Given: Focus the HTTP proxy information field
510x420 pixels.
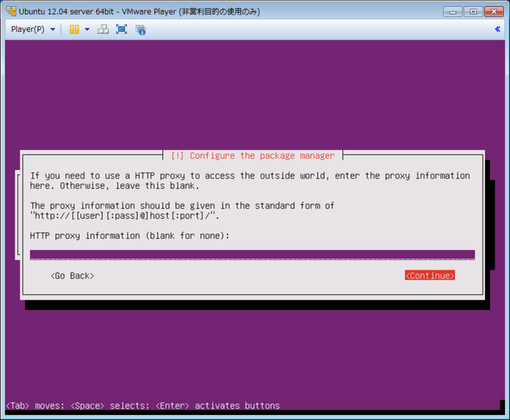Looking at the screenshot, I should click(252, 254).
